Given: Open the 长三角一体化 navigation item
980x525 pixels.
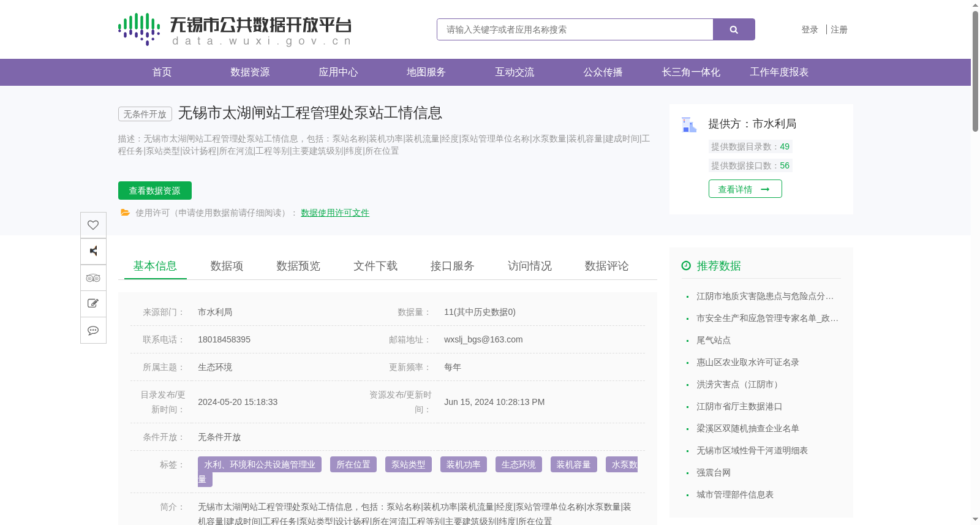Looking at the screenshot, I should (x=691, y=72).
